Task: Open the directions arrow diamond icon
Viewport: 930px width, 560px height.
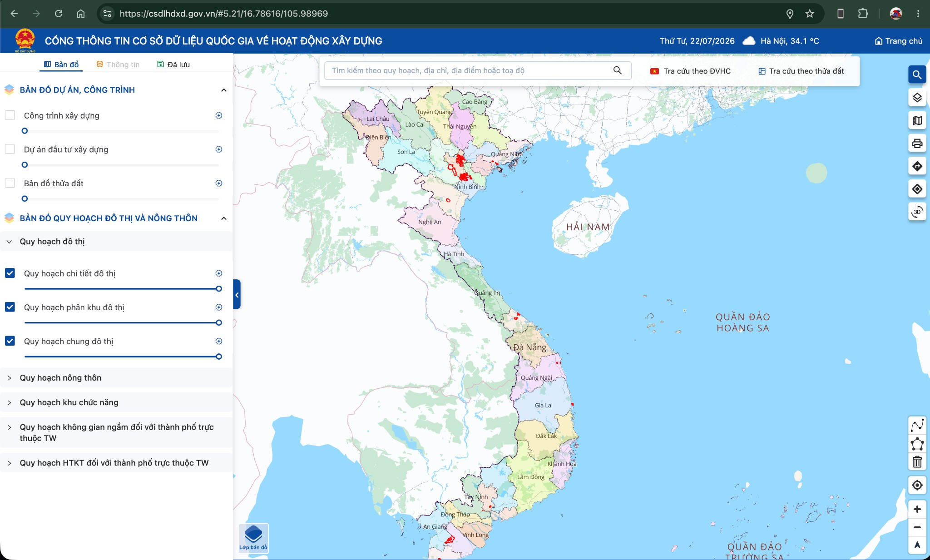Action: 917,166
